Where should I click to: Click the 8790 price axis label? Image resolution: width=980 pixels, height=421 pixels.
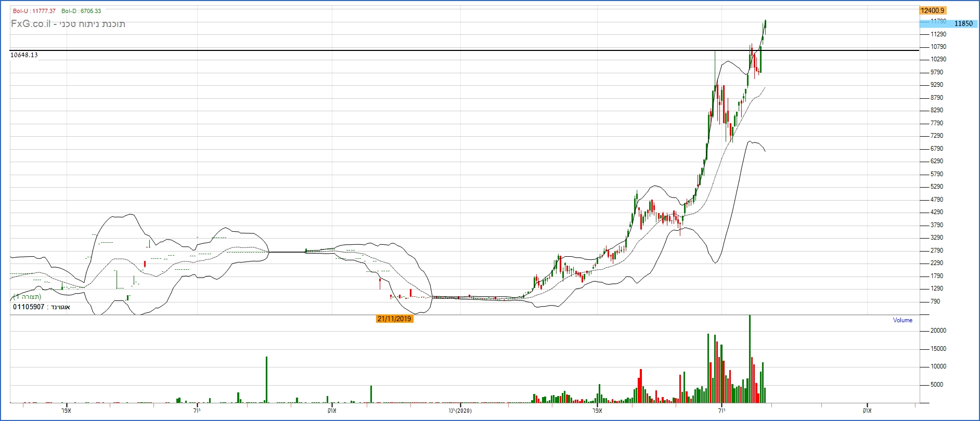tap(937, 98)
